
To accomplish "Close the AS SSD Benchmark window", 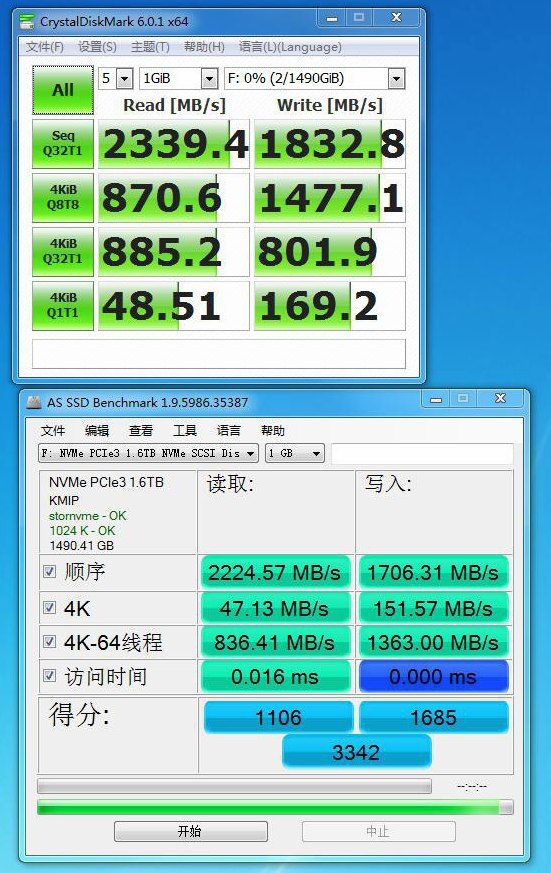I will pos(500,399).
